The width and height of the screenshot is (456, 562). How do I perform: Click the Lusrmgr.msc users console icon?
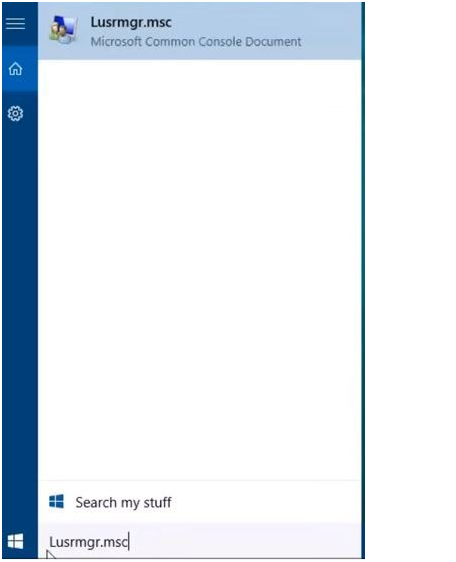pyautogui.click(x=64, y=30)
